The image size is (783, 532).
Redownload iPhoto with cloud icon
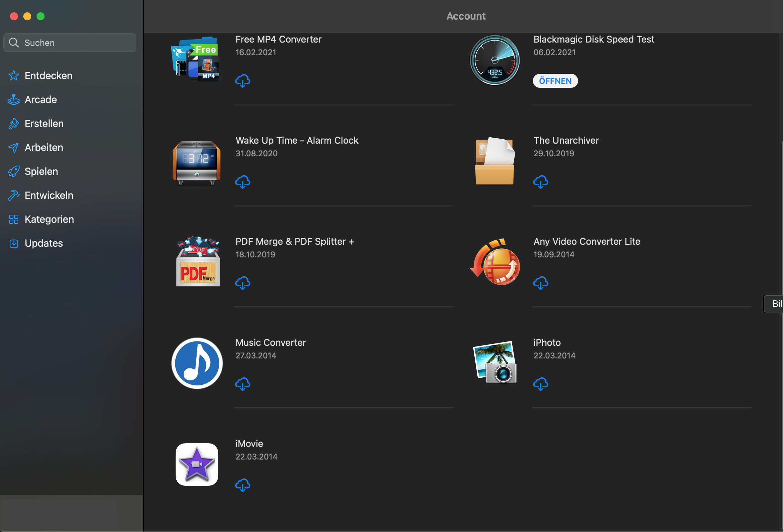541,384
